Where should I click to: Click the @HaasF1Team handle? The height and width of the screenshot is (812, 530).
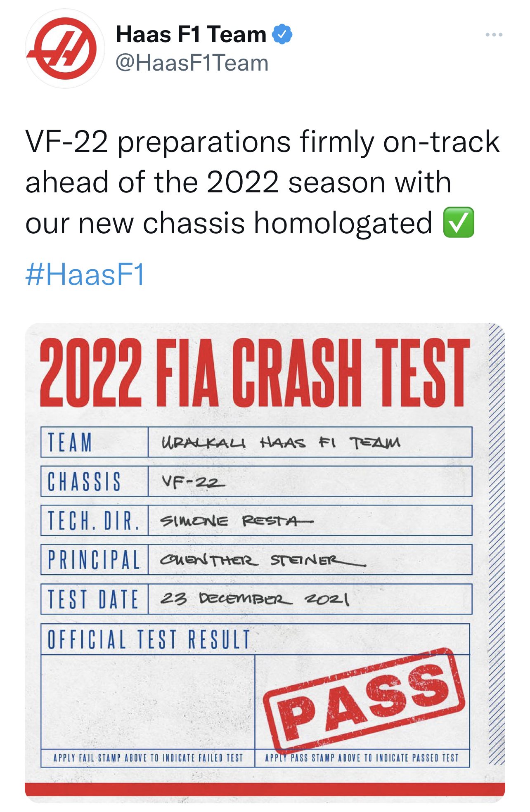[x=192, y=63]
